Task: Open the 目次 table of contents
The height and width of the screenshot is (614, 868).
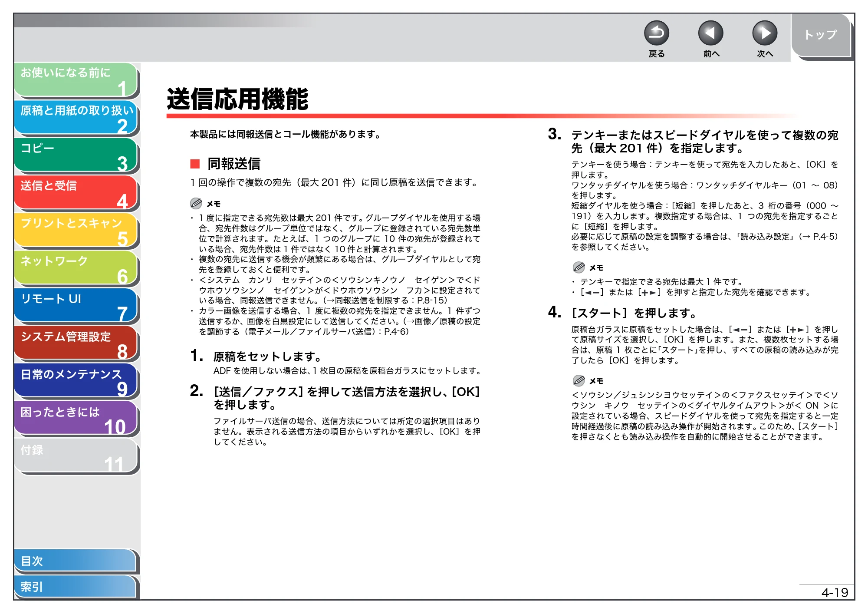Action: point(76,561)
